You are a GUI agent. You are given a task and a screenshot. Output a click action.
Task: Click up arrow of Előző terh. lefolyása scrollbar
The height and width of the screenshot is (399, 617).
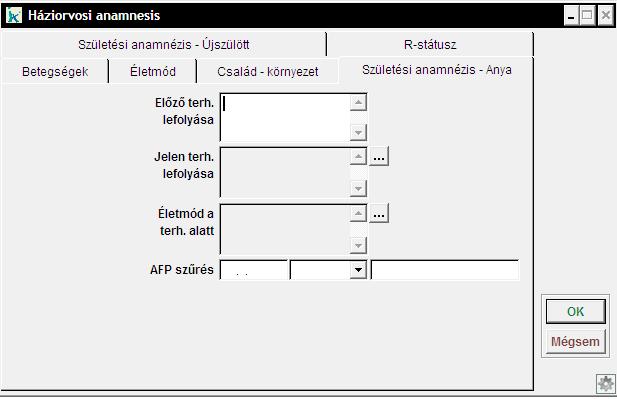(358, 102)
